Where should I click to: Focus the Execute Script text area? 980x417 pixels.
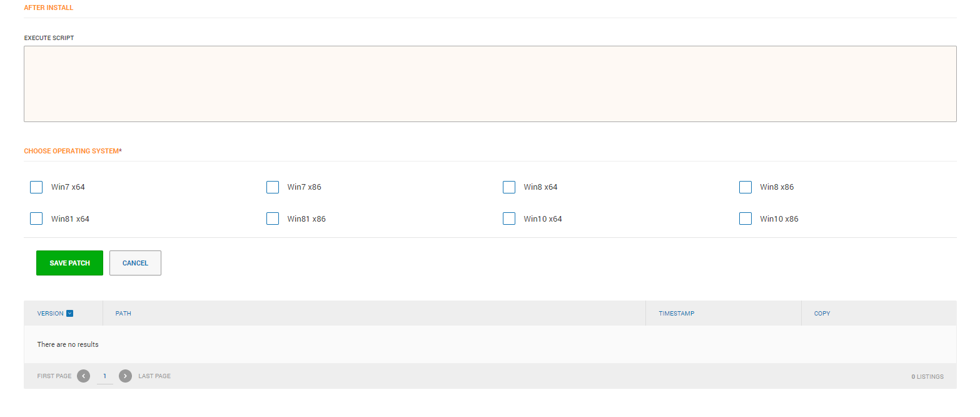click(x=490, y=84)
